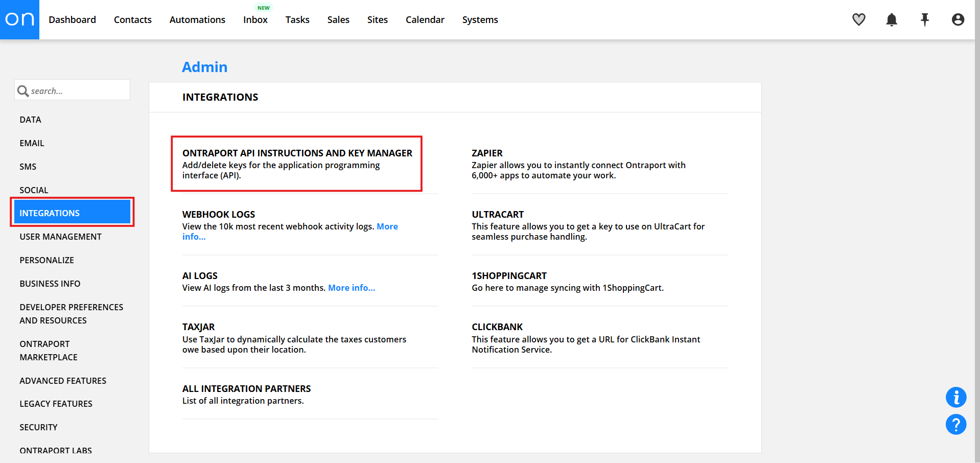Screen dimensions: 980x463
Task: Click Webhook Logs 'More info...' link
Action: [387, 226]
